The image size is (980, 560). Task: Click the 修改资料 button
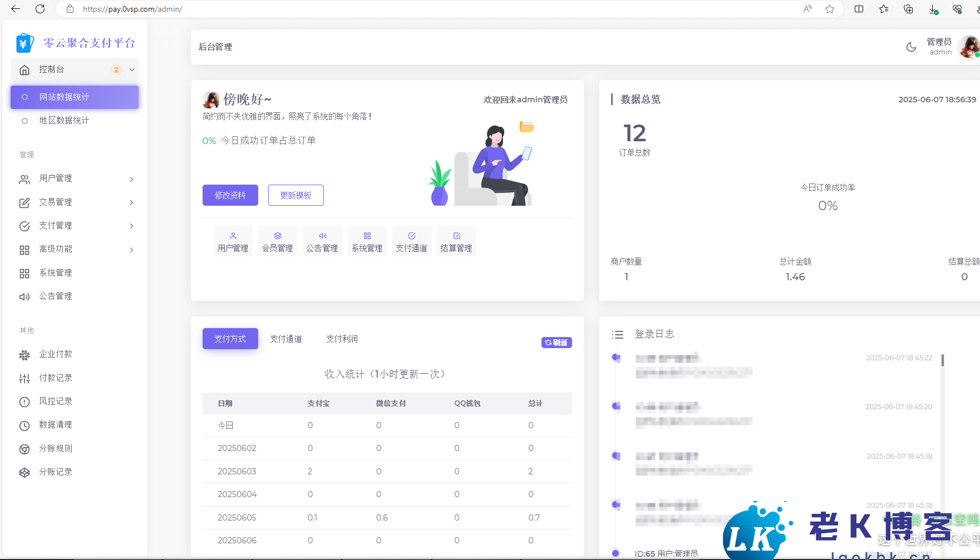click(x=230, y=195)
